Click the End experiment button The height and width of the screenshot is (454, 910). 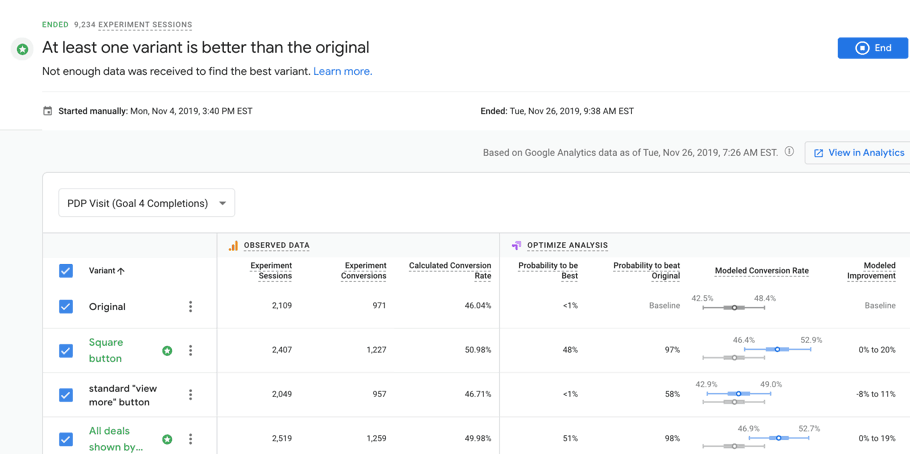(872, 48)
